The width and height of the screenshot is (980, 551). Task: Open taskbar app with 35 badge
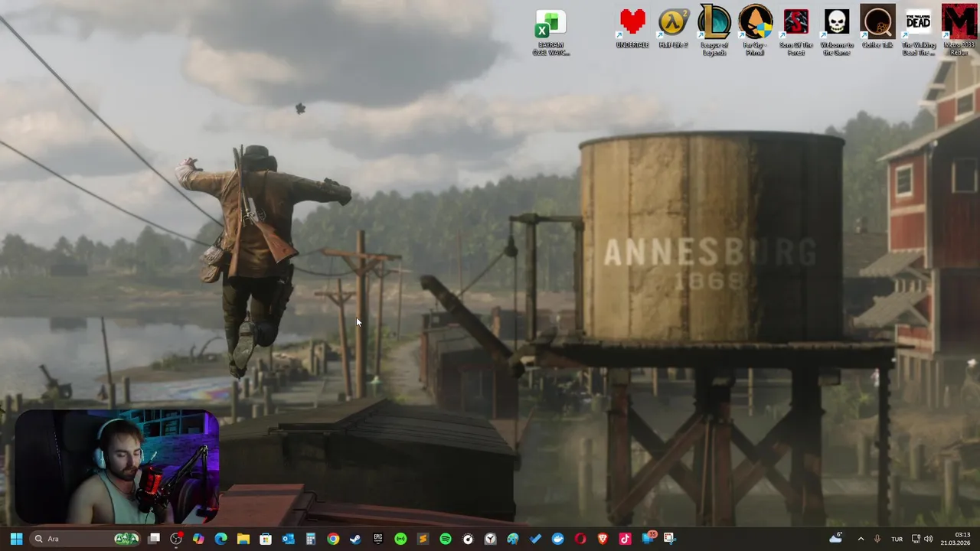(648, 538)
